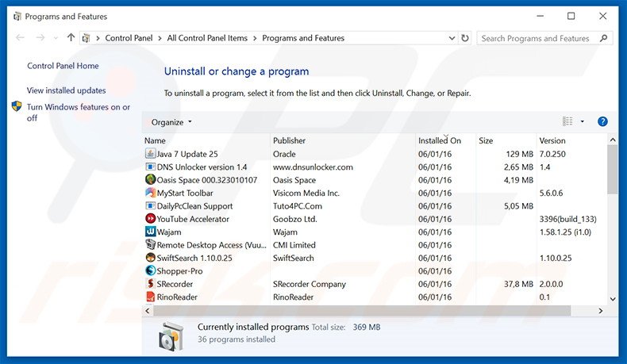
Task: Expand the address bar history dropdown
Action: point(452,38)
